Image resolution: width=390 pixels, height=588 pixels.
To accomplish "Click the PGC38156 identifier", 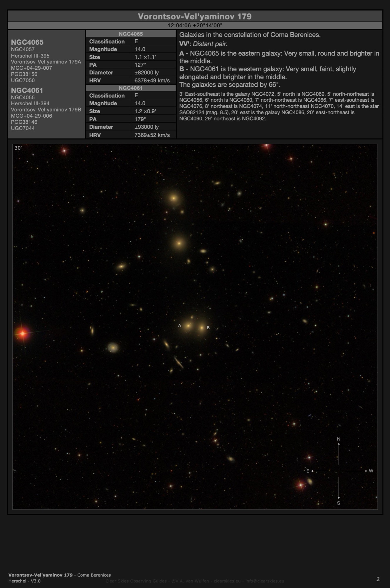I will (x=24, y=74).
